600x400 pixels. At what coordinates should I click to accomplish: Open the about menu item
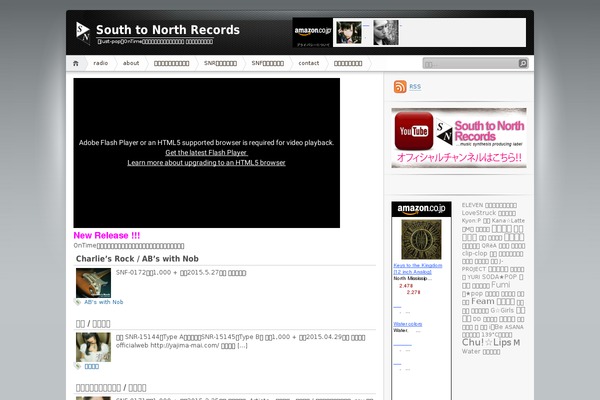coord(131,63)
